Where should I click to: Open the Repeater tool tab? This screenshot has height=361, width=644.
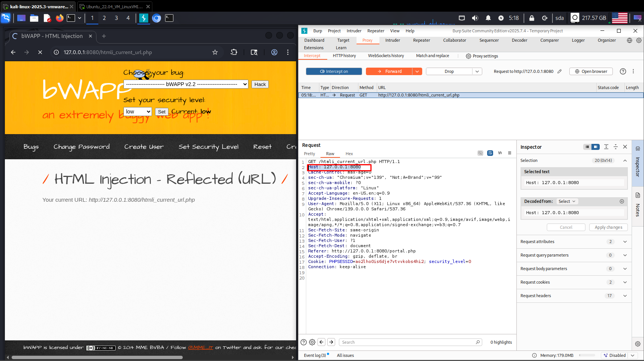[x=421, y=40]
